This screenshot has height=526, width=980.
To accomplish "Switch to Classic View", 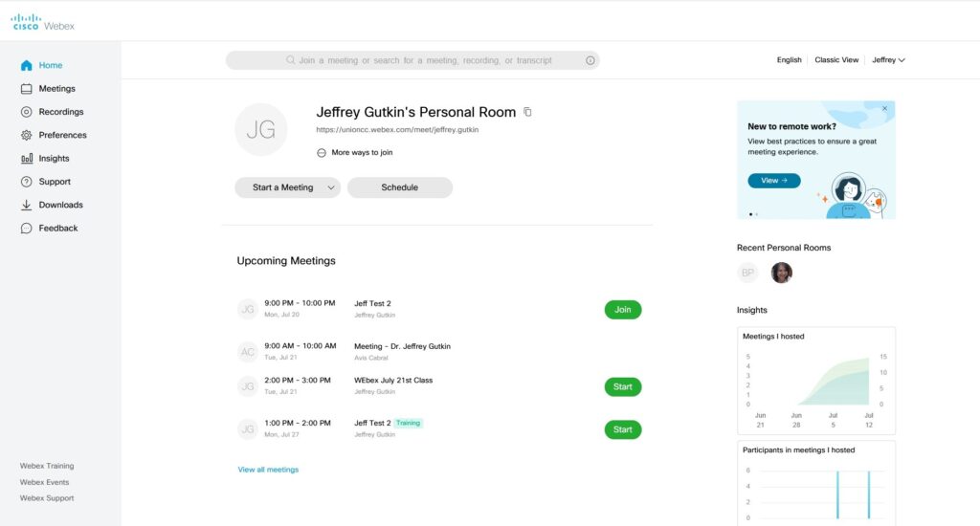I will tap(836, 60).
